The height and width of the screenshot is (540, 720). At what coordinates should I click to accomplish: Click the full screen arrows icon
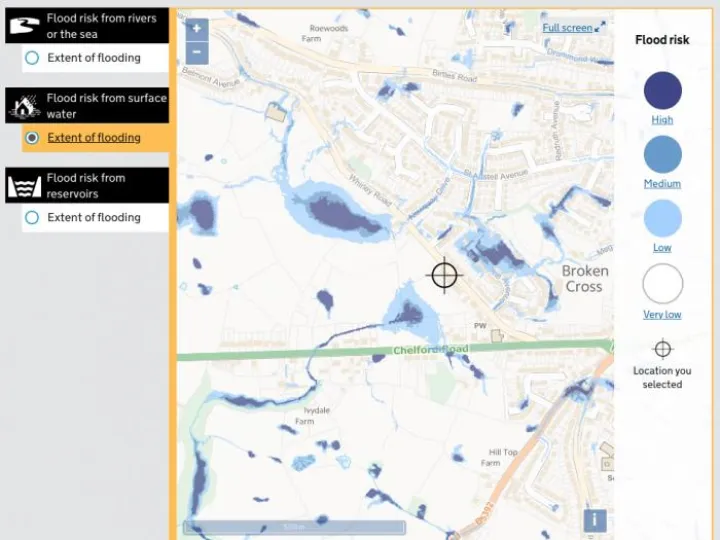[x=601, y=28]
